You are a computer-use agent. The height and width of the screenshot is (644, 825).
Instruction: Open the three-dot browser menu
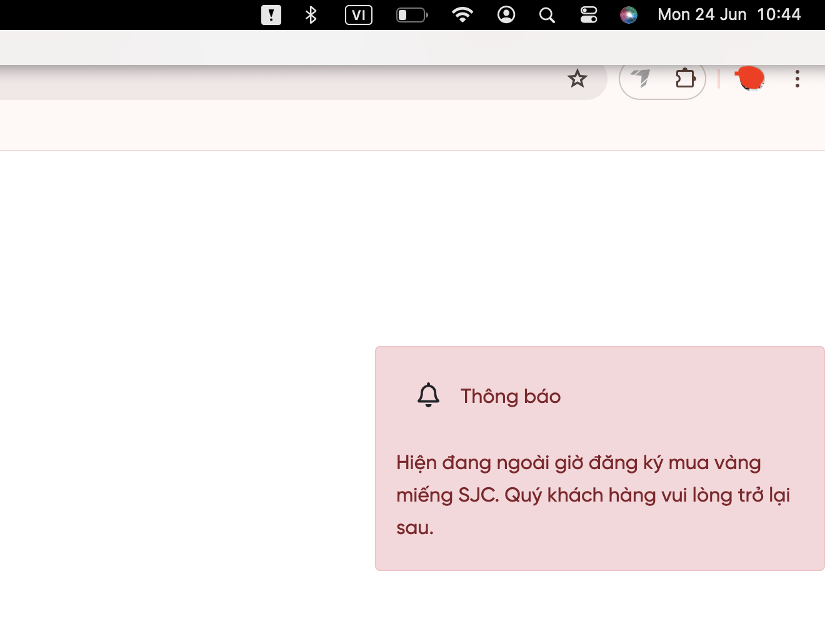tap(797, 79)
